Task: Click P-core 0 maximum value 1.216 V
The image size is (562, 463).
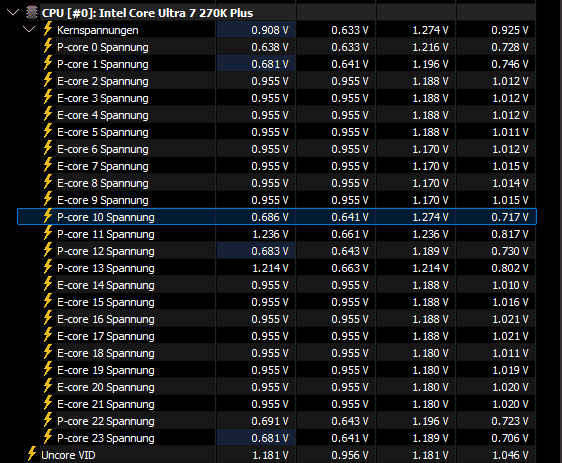Action: point(430,47)
